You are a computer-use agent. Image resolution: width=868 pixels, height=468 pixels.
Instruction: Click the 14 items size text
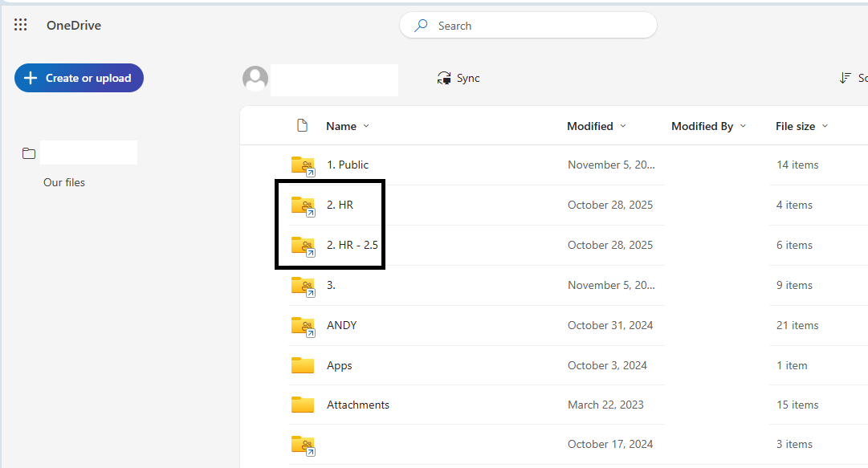[797, 165]
